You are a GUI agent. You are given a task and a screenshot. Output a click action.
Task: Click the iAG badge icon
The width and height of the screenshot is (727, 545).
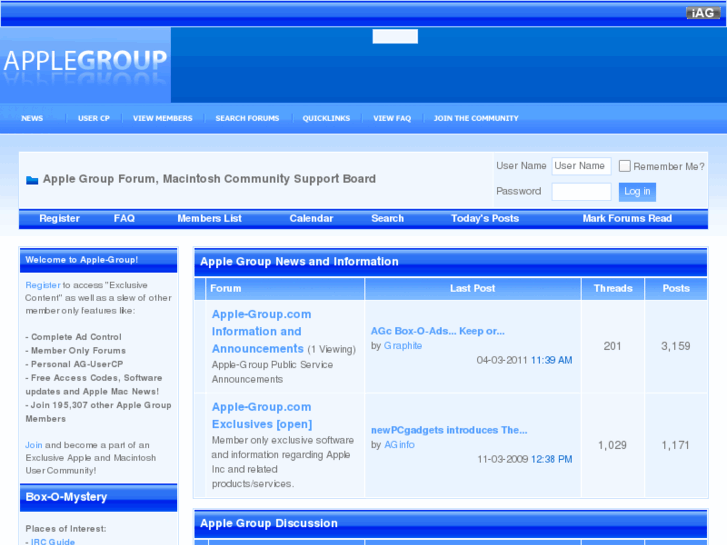pyautogui.click(x=703, y=13)
